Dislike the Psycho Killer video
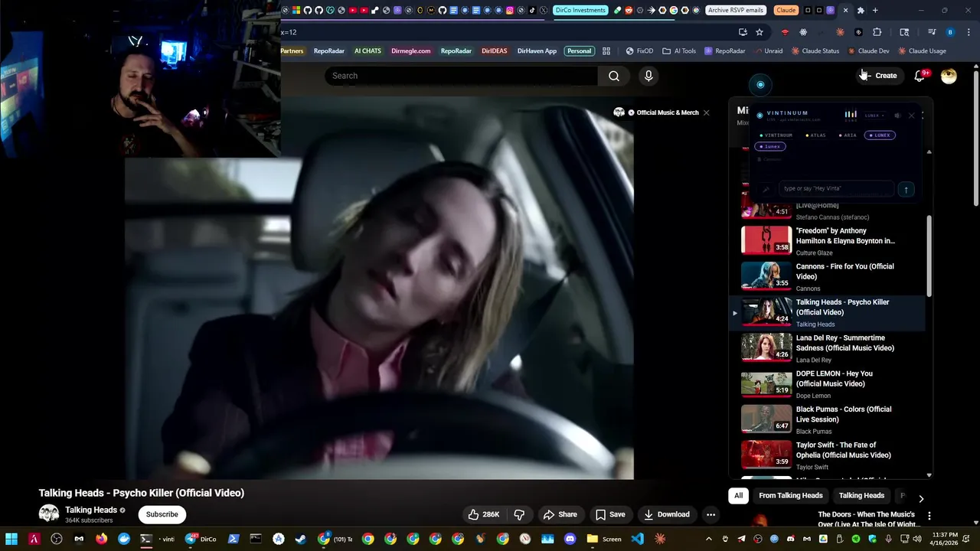 tap(519, 514)
